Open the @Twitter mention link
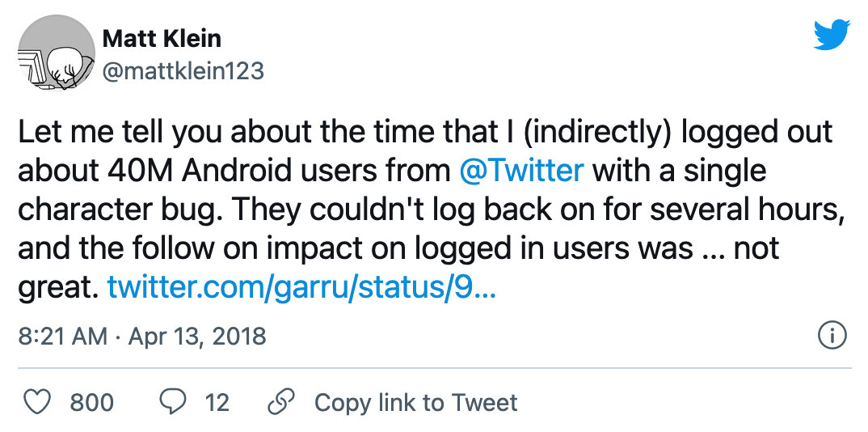The width and height of the screenshot is (868, 432). 520,171
